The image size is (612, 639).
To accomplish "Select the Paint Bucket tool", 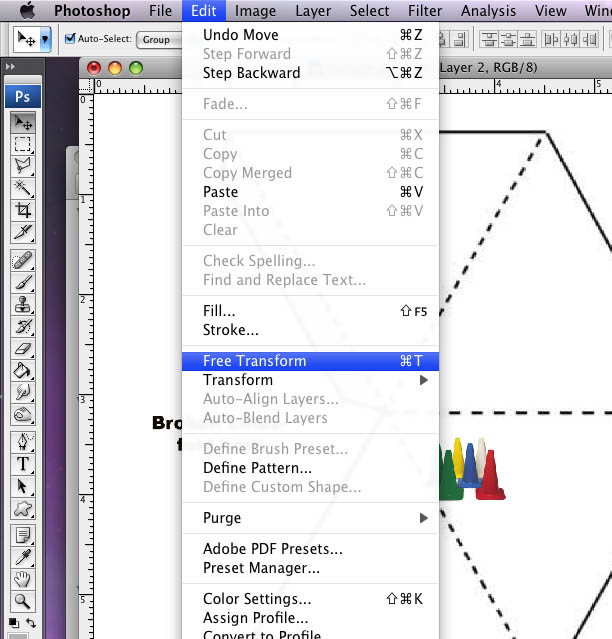I will [x=23, y=370].
